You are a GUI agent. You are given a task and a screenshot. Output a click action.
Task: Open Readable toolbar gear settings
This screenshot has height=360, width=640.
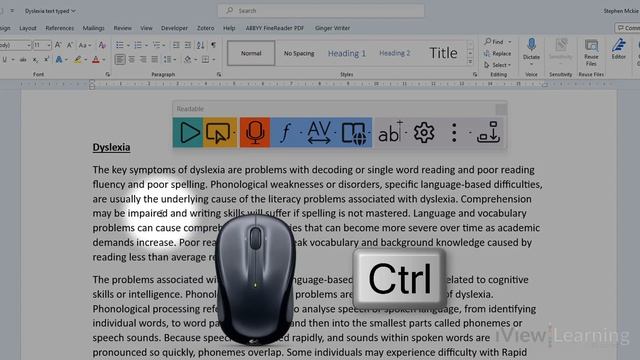point(424,133)
